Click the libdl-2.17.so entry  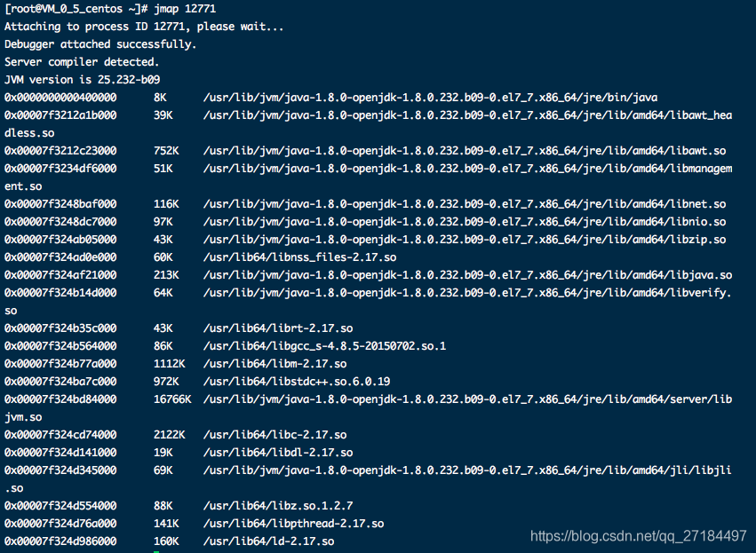click(x=278, y=453)
